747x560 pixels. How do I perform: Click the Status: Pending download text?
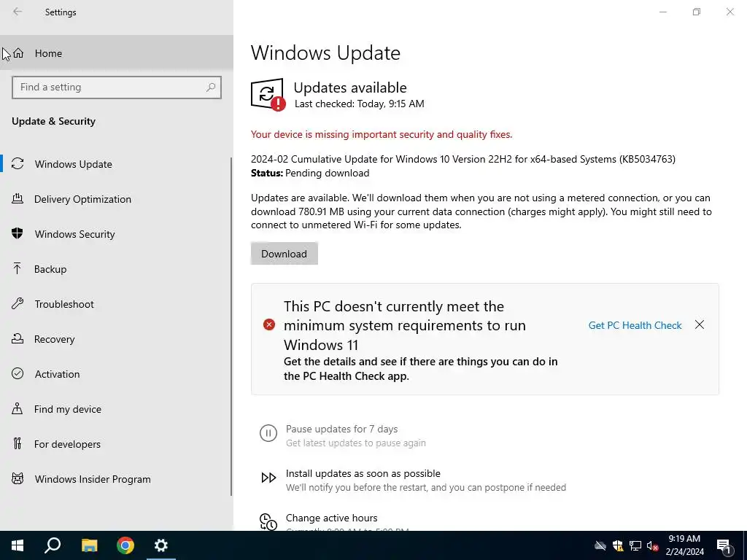[x=310, y=173]
